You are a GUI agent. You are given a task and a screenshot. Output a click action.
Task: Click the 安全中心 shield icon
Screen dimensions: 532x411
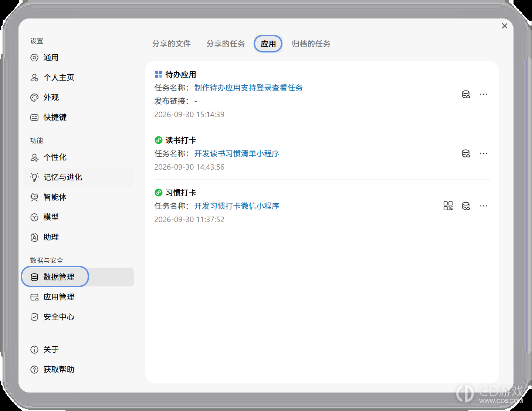point(34,317)
